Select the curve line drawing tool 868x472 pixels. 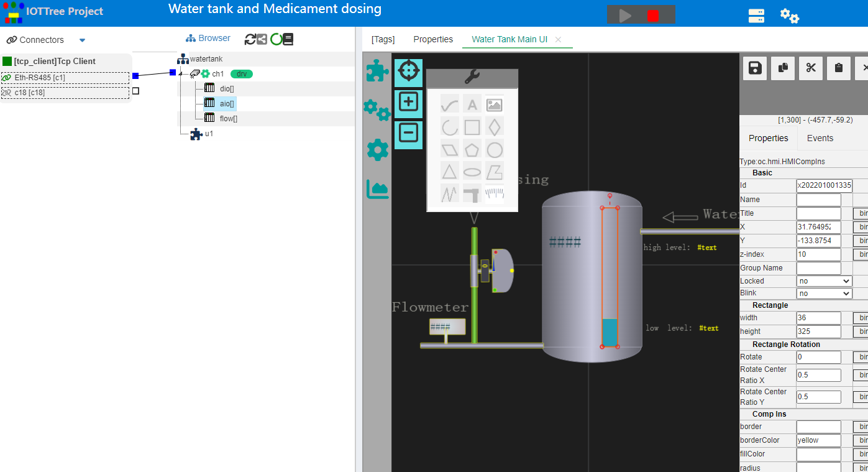tap(450, 104)
